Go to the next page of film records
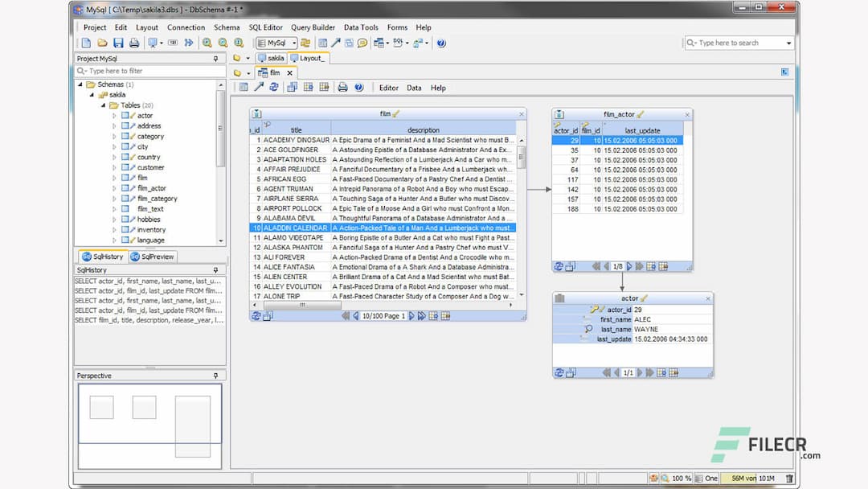The image size is (868, 489). pyautogui.click(x=410, y=316)
